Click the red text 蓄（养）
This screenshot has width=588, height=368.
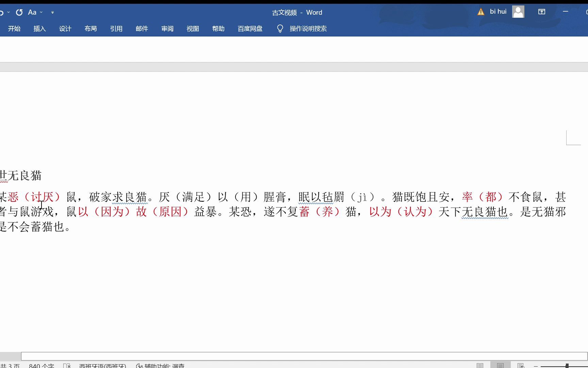(320, 212)
